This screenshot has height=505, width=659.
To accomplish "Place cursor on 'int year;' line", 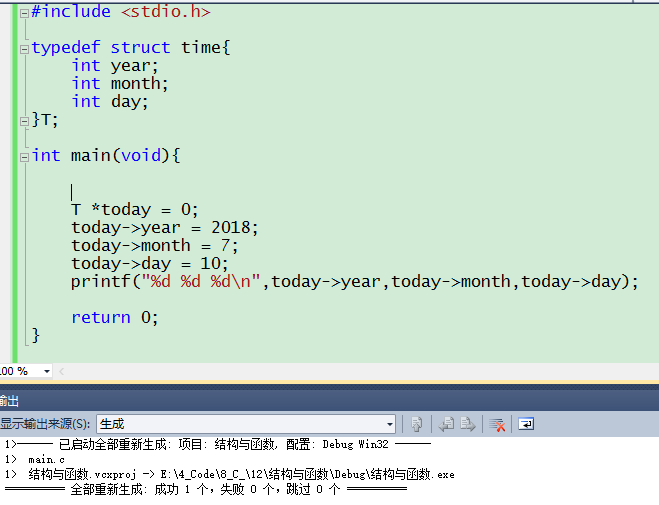I will [x=115, y=66].
